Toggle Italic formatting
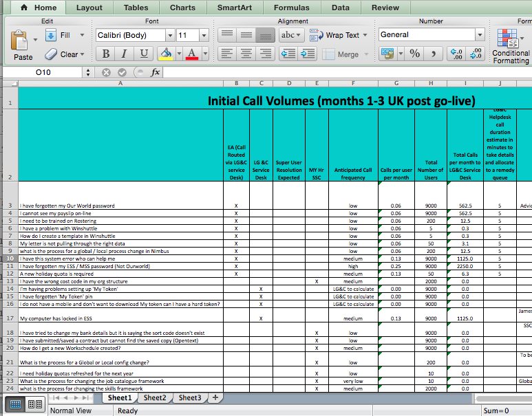532x416 pixels. 125,54
